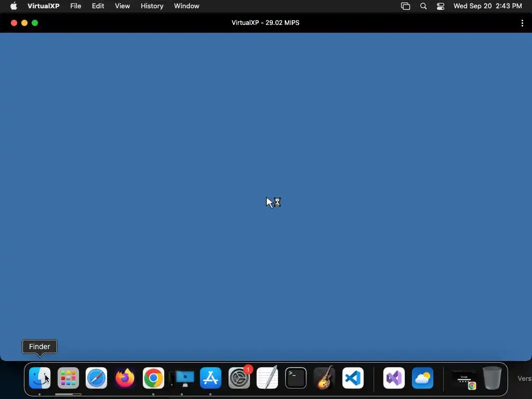The width and height of the screenshot is (532, 399).
Task: Open Google Chrome from the Dock
Action: coord(153,378)
